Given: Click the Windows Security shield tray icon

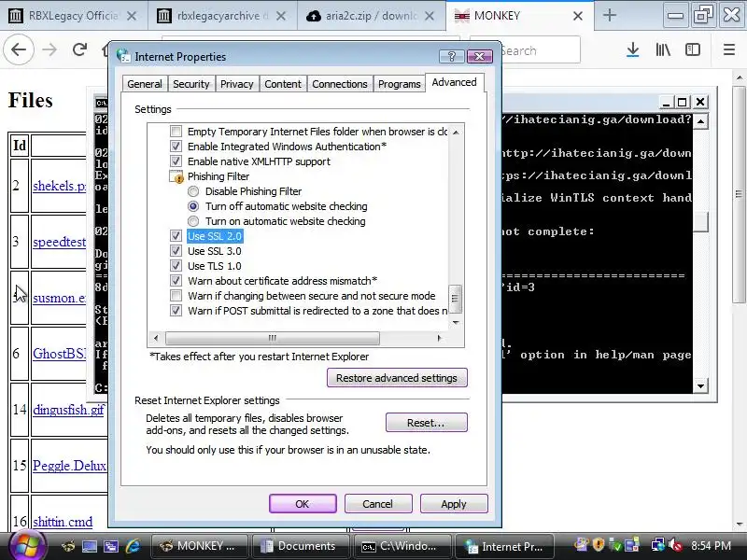Looking at the screenshot, I should coord(599,545).
